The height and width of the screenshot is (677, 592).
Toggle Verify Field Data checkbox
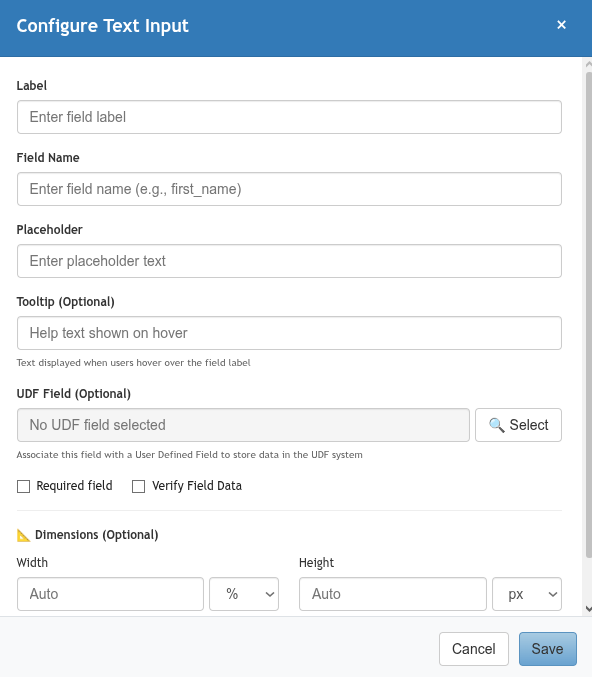pos(138,487)
